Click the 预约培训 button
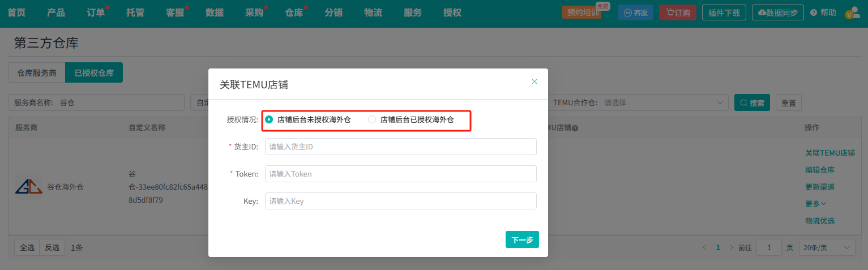This screenshot has width=868, height=270. pyautogui.click(x=581, y=12)
